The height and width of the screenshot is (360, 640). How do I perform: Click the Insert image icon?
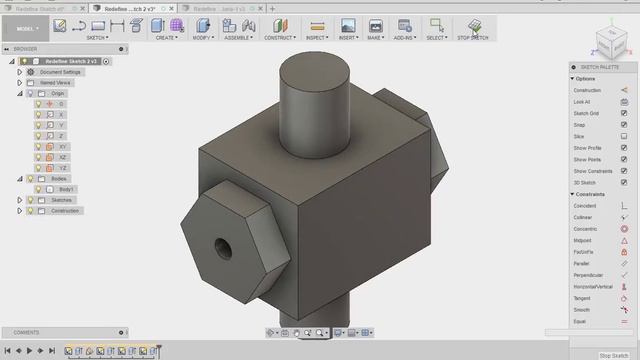[x=348, y=26]
